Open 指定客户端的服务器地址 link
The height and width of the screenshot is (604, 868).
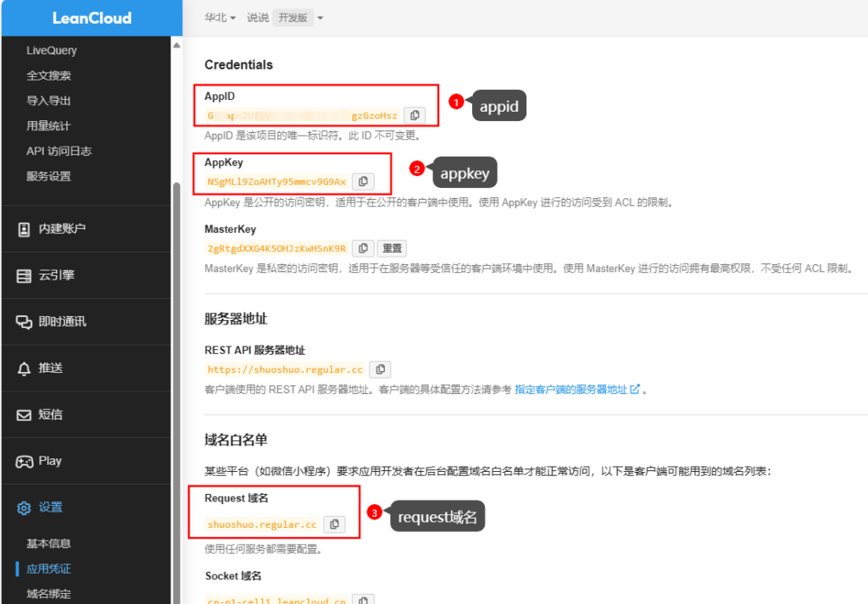coord(576,390)
